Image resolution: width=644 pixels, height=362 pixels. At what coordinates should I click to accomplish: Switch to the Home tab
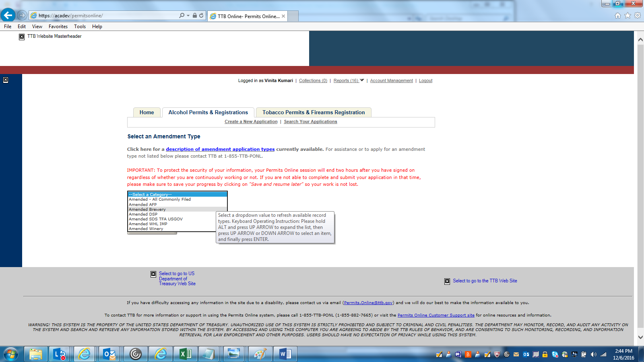(147, 113)
